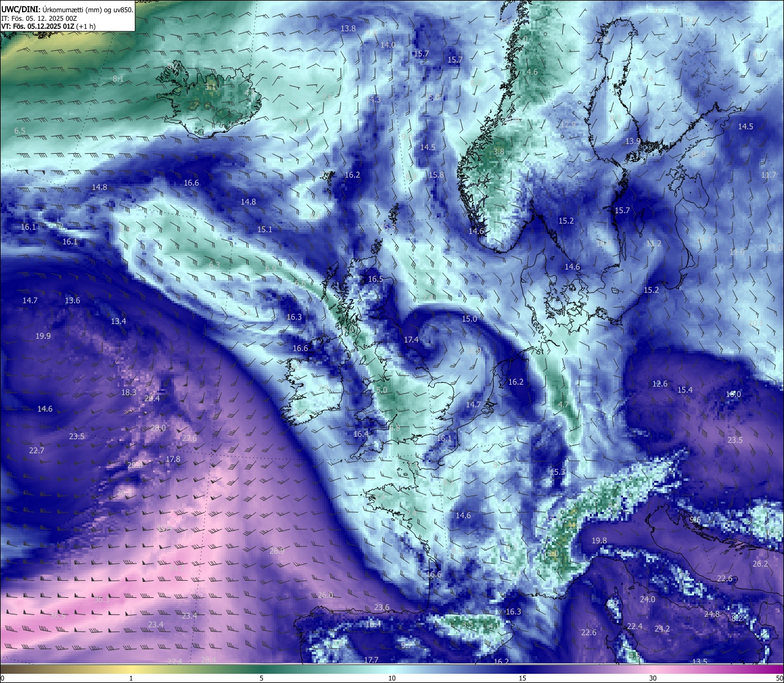Click the colorbar tick label '0'
The image size is (784, 683).
click(2, 678)
